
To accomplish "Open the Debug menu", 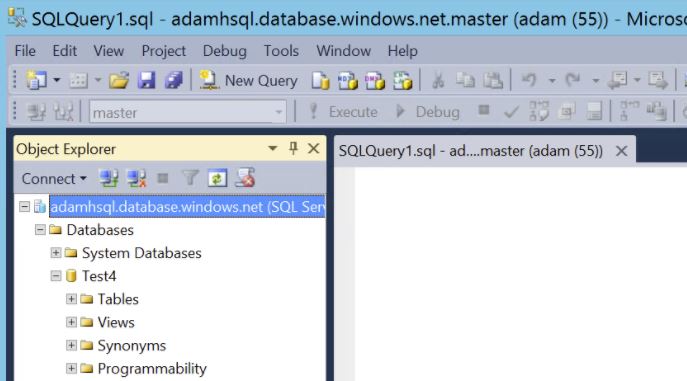I will pyautogui.click(x=224, y=51).
